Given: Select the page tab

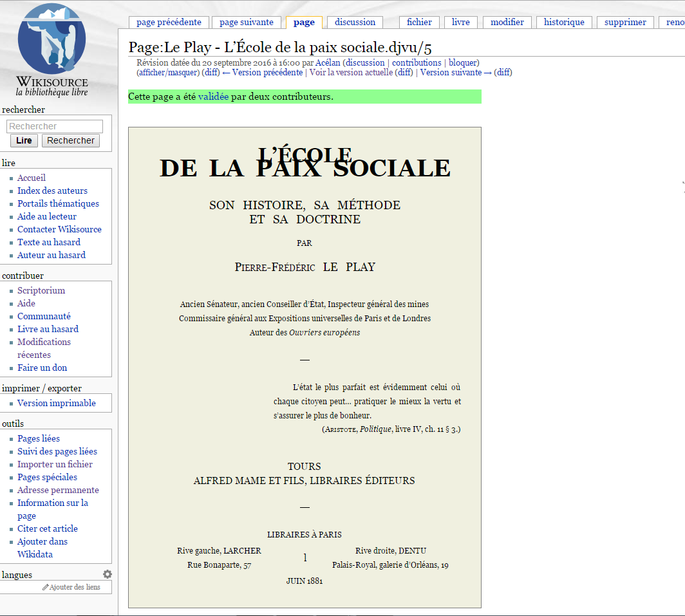Looking at the screenshot, I should click(304, 23).
